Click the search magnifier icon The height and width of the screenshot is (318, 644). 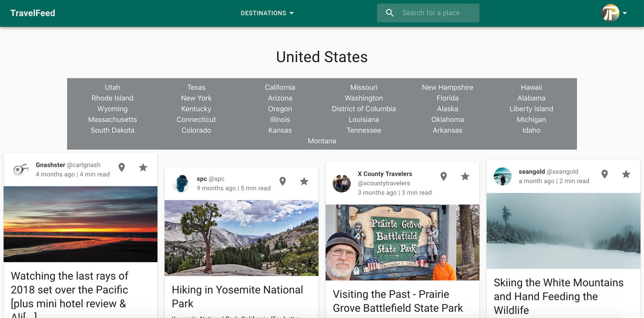click(390, 13)
